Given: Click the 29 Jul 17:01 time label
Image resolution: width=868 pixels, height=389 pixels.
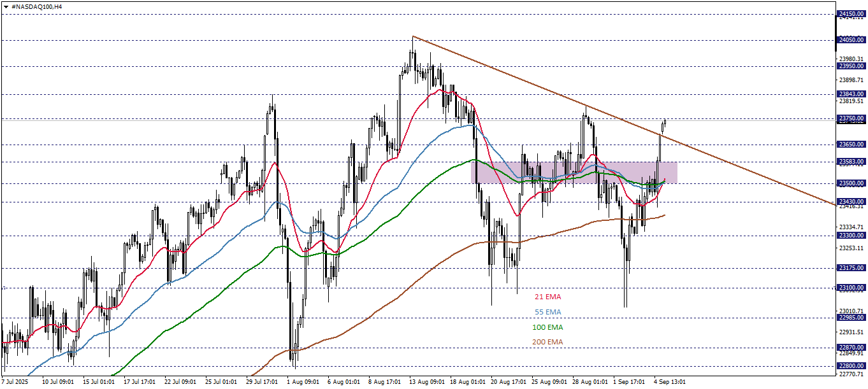Looking at the screenshot, I should coord(261,382).
